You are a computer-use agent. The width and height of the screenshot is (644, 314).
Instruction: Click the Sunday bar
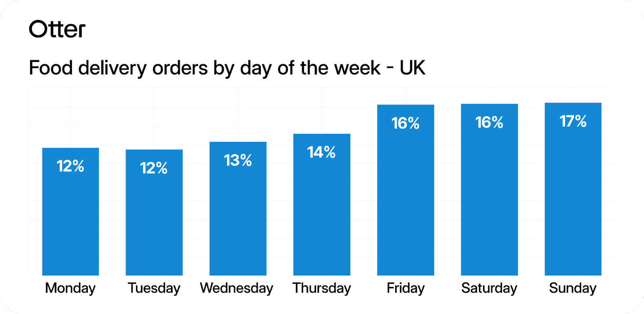(x=573, y=201)
